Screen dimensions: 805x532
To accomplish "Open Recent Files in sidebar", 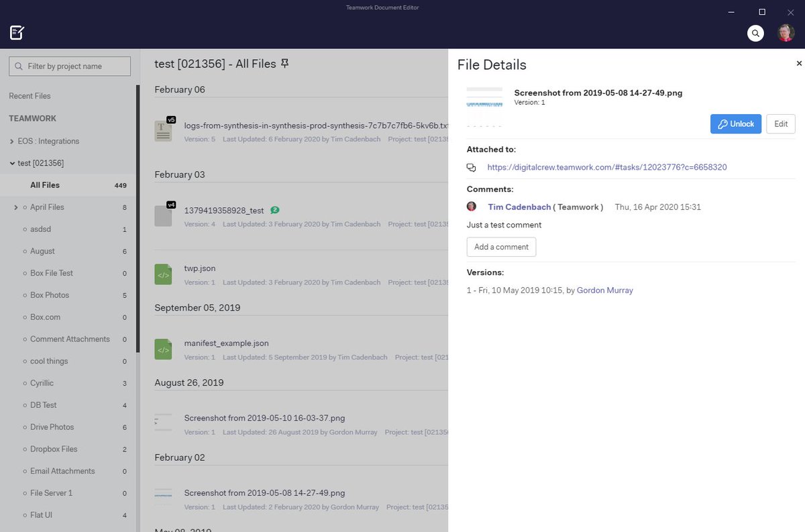I will pyautogui.click(x=30, y=96).
